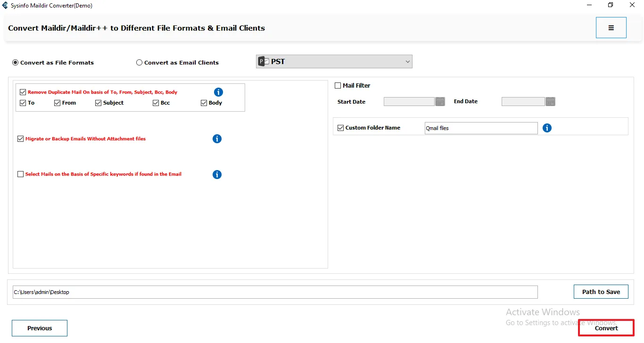
Task: Open the hamburger menu button
Action: tap(611, 28)
